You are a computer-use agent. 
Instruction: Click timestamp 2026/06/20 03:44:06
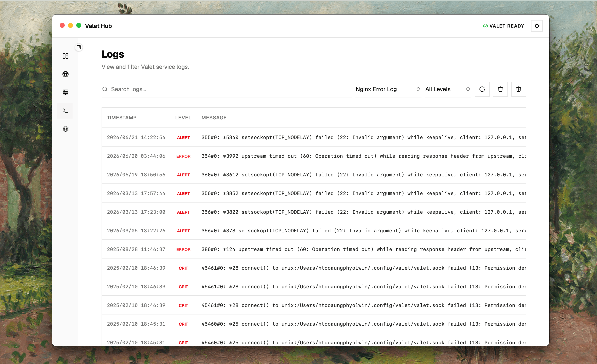(136, 156)
